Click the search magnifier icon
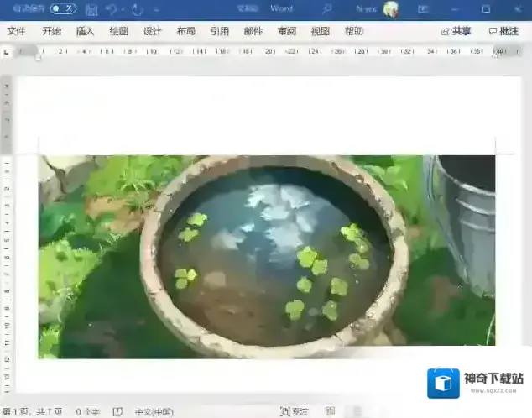 point(326,8)
